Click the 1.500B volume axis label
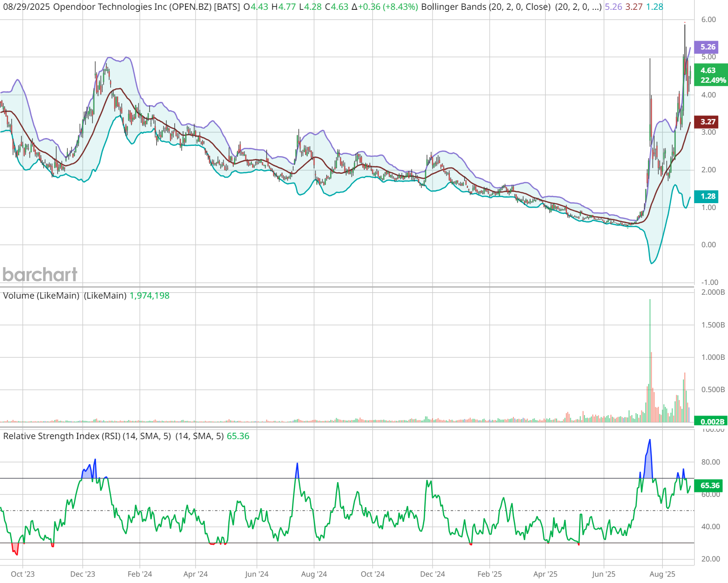Image resolution: width=728 pixels, height=583 pixels. coord(713,325)
